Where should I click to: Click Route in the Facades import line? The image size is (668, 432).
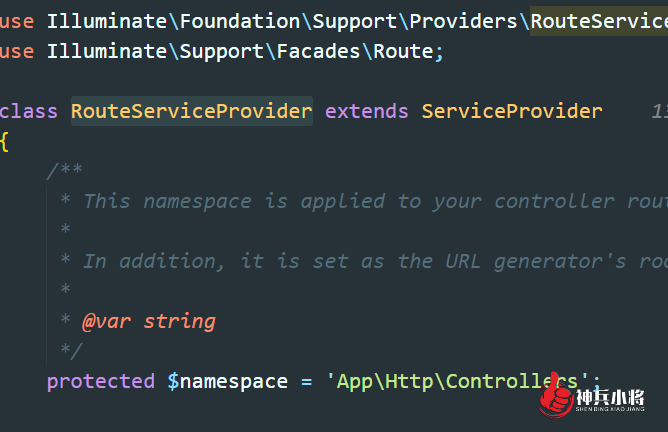pos(403,51)
